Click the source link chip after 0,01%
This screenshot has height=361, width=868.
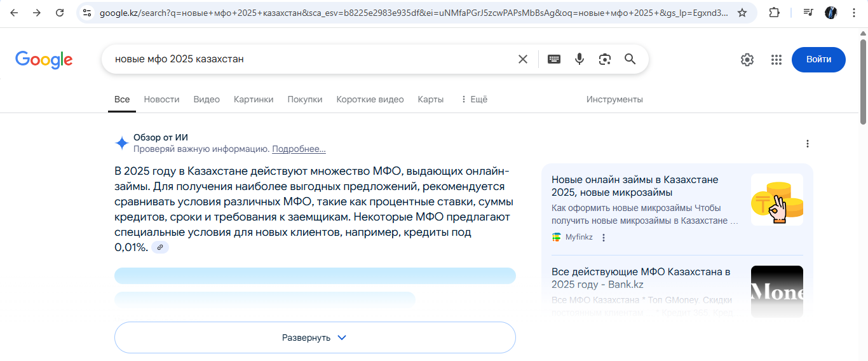point(160,247)
